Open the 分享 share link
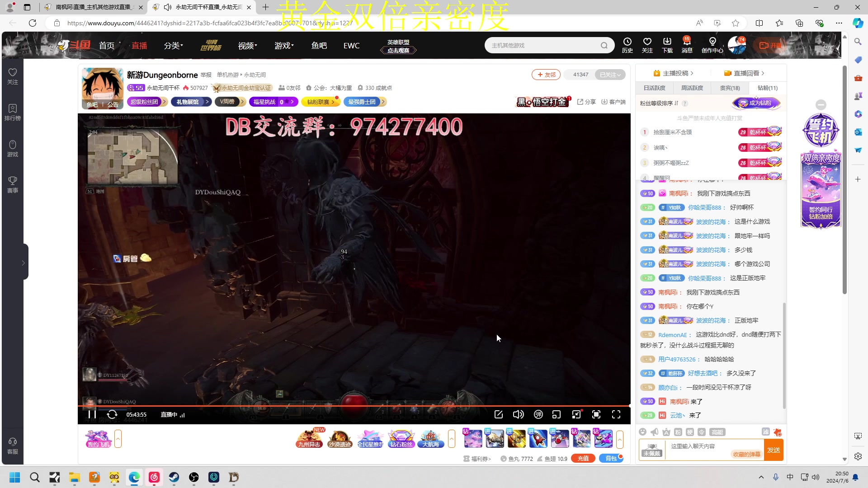This screenshot has height=488, width=868. (x=586, y=102)
